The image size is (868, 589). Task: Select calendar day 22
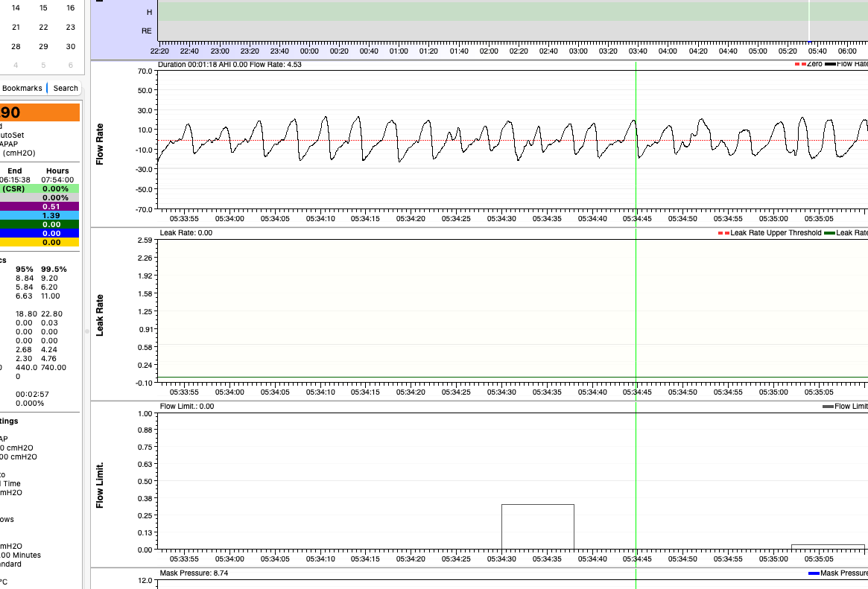[x=43, y=27]
